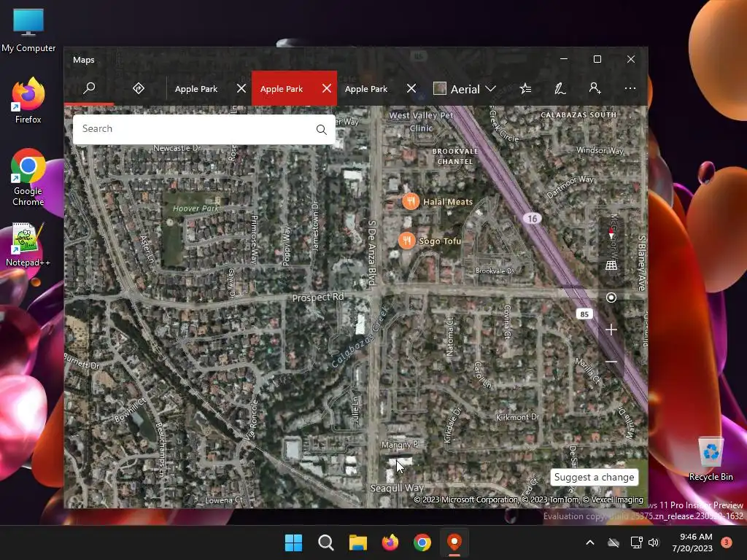Click the S De Anza Blvd label
The width and height of the screenshot is (747, 560).
coord(372,254)
